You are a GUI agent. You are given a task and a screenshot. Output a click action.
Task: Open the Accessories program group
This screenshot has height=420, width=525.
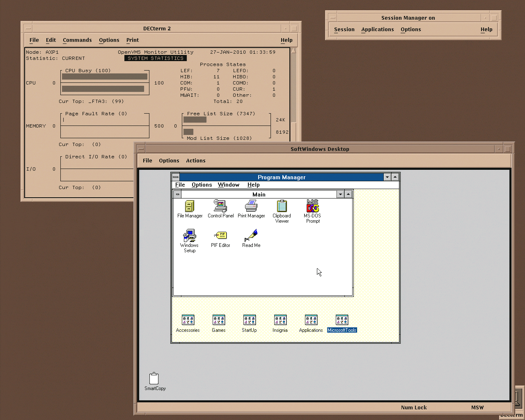(x=188, y=320)
